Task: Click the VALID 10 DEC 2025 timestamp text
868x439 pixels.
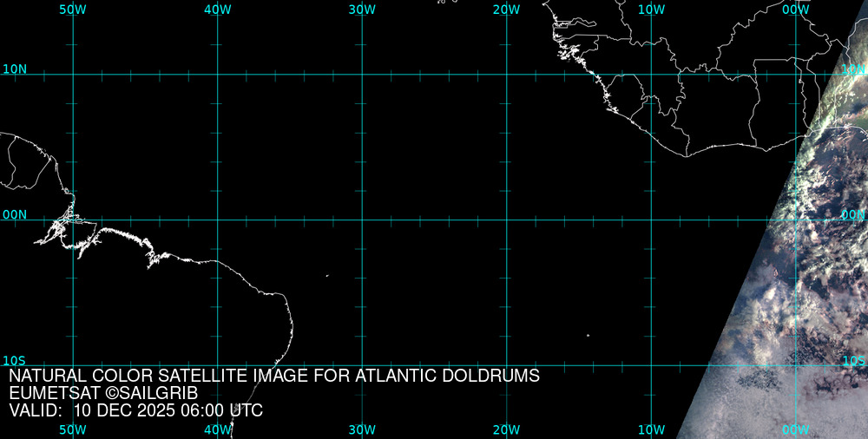Action: 136,410
